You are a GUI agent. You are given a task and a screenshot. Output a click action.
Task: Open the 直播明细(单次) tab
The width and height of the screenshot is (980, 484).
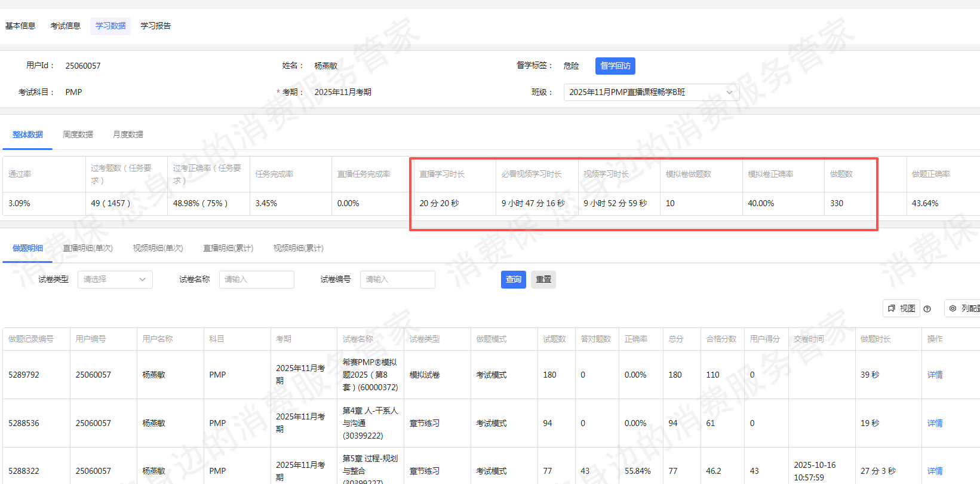[x=88, y=248]
